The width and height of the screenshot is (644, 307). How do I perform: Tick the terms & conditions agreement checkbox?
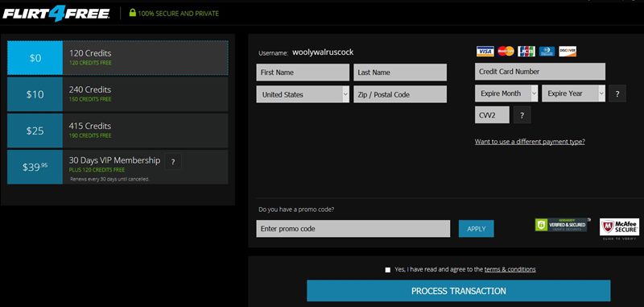388,270
